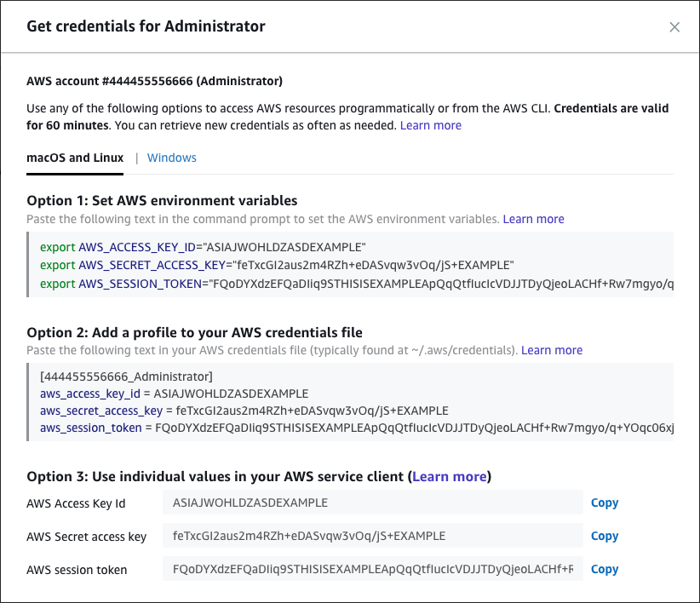Click the export AWS_SECRET_ACCESS_KEY command line
Viewport: 700px width, 603px height.
(x=277, y=265)
